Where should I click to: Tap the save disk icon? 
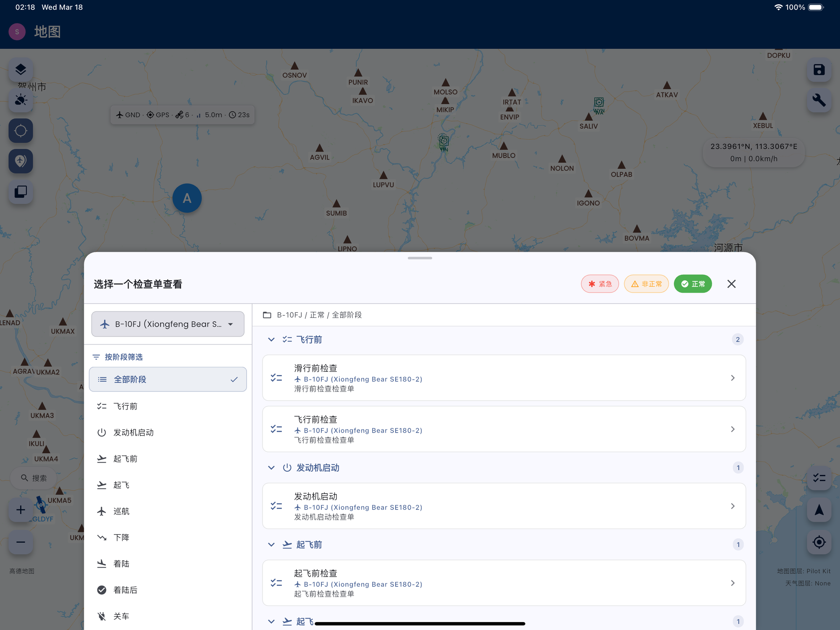click(x=819, y=70)
